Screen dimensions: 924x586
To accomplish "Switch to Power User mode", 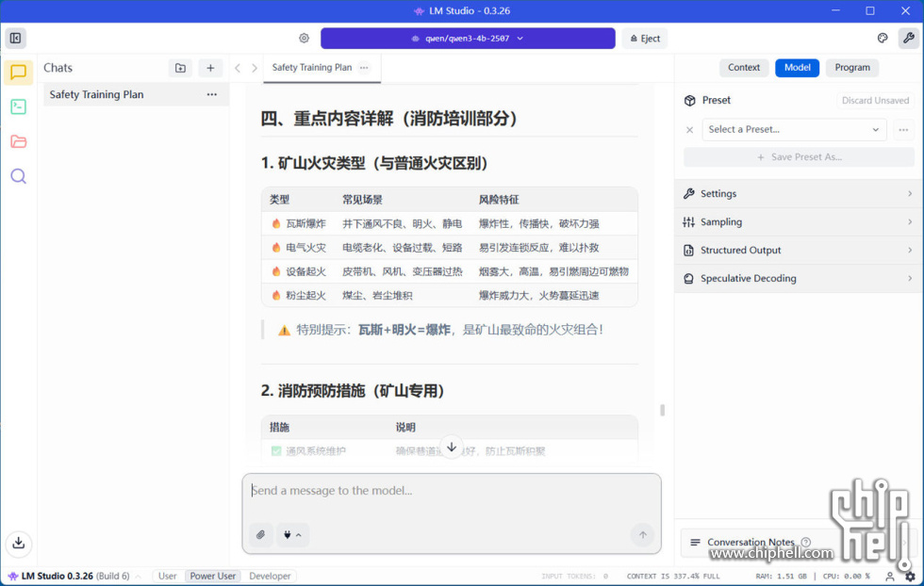I will (213, 576).
